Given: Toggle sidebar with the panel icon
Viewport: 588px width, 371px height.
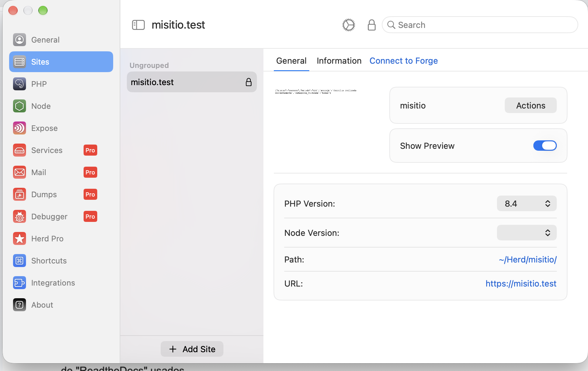Looking at the screenshot, I should click(x=138, y=25).
